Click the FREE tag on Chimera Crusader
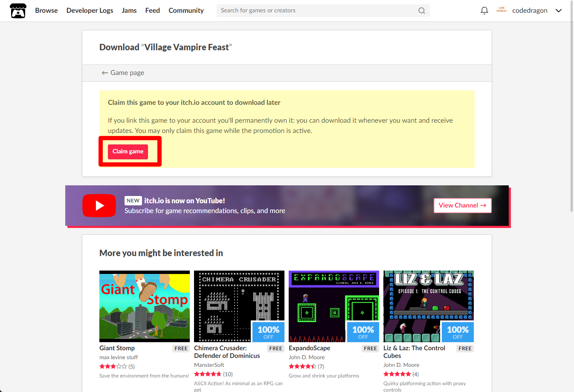The width and height of the screenshot is (574, 392). (x=276, y=349)
